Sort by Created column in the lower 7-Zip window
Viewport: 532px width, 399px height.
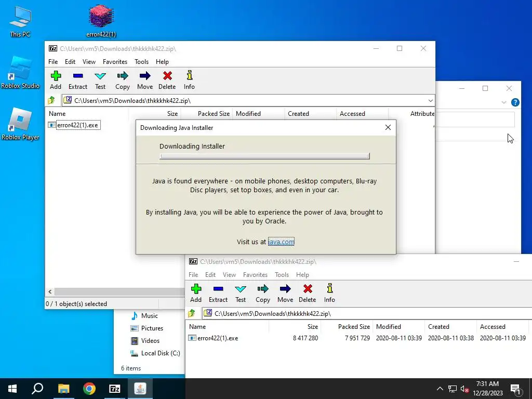click(451, 327)
